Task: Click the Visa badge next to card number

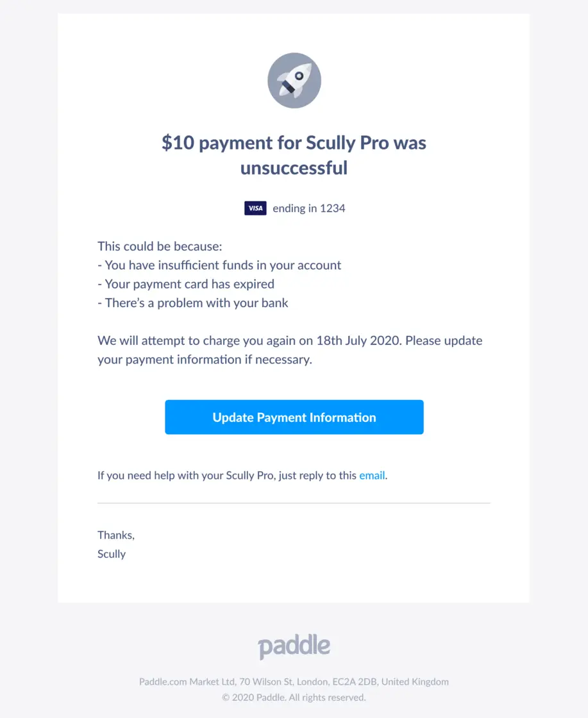Action: click(x=255, y=208)
